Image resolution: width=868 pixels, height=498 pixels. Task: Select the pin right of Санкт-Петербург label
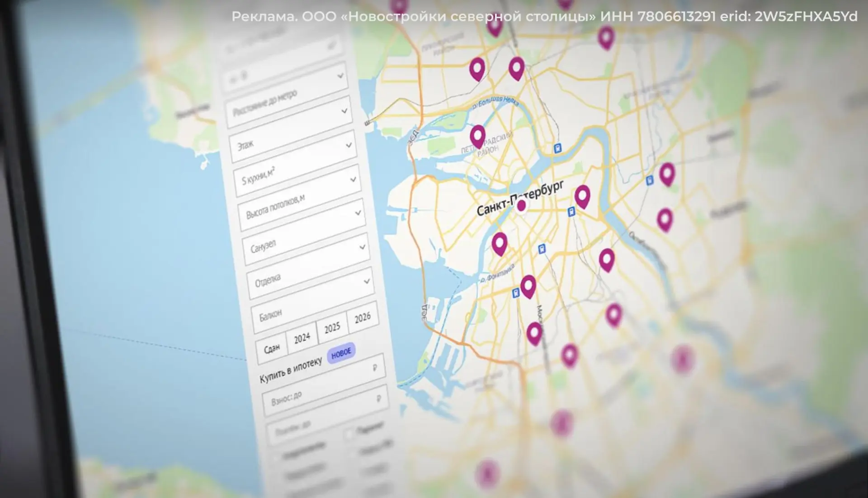pyautogui.click(x=582, y=196)
